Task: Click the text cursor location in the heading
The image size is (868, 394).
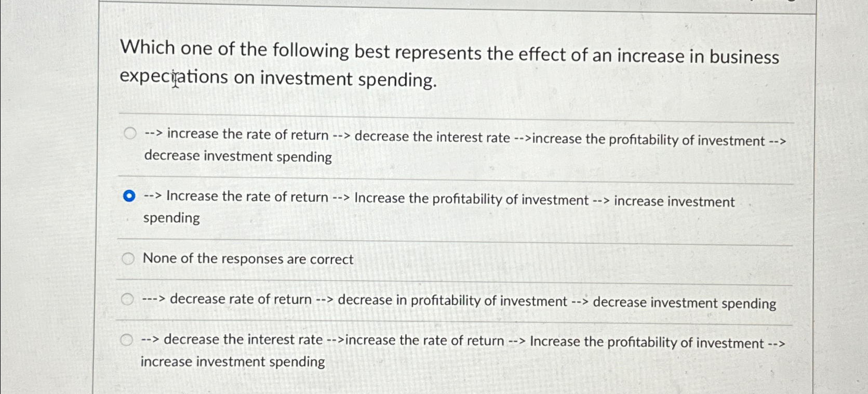Action: click(175, 79)
